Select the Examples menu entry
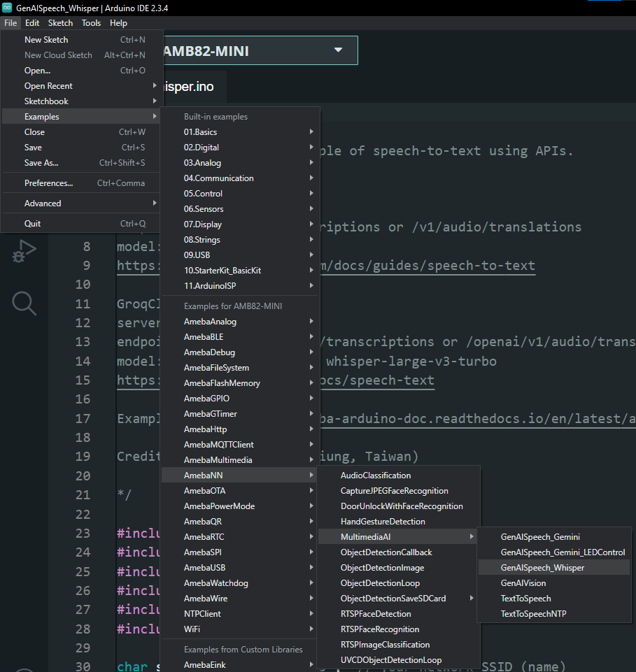 [81, 117]
